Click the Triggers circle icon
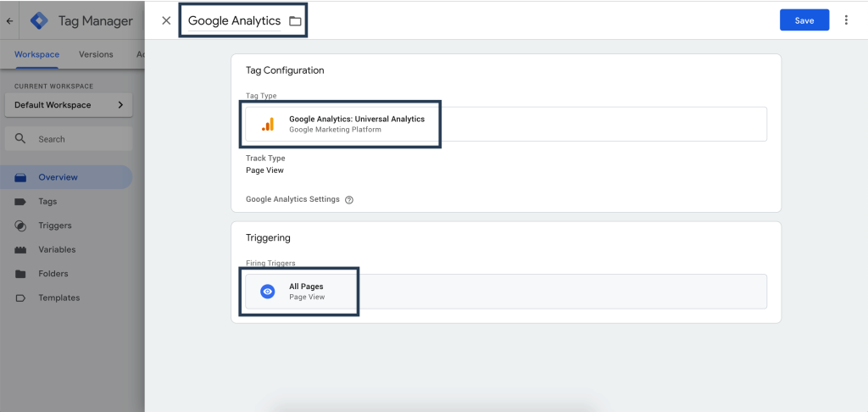The width and height of the screenshot is (868, 412). (x=20, y=226)
